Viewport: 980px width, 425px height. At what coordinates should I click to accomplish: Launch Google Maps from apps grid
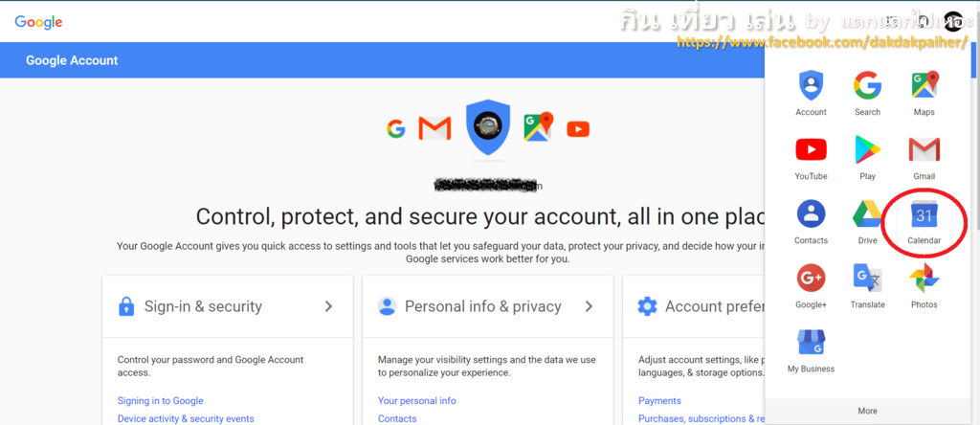(x=924, y=94)
